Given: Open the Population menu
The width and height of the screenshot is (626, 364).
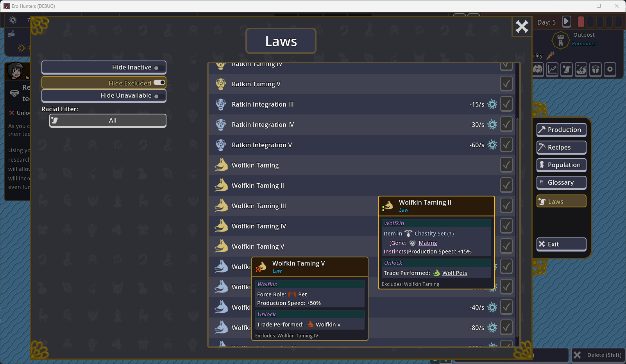Looking at the screenshot, I should coord(561,165).
